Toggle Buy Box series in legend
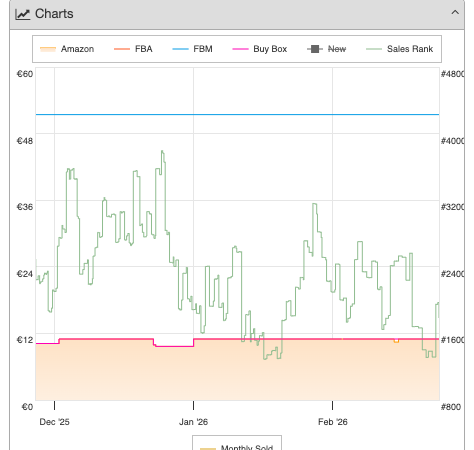Image resolution: width=474 pixels, height=450 pixels. click(260, 49)
